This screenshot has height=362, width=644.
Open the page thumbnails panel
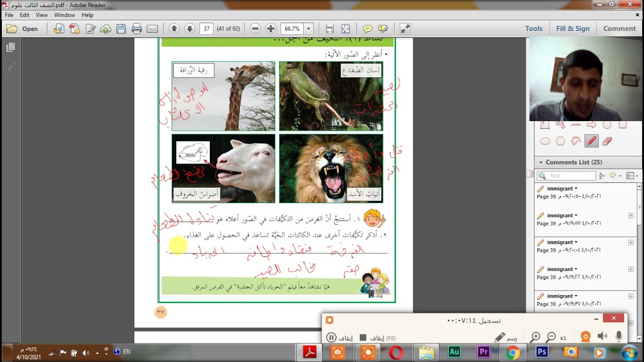[11, 47]
